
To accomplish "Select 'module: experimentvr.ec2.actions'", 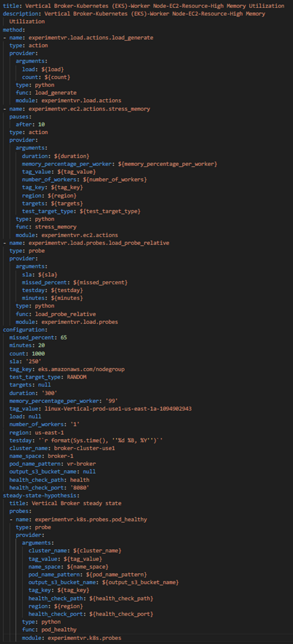I will 67,235.
